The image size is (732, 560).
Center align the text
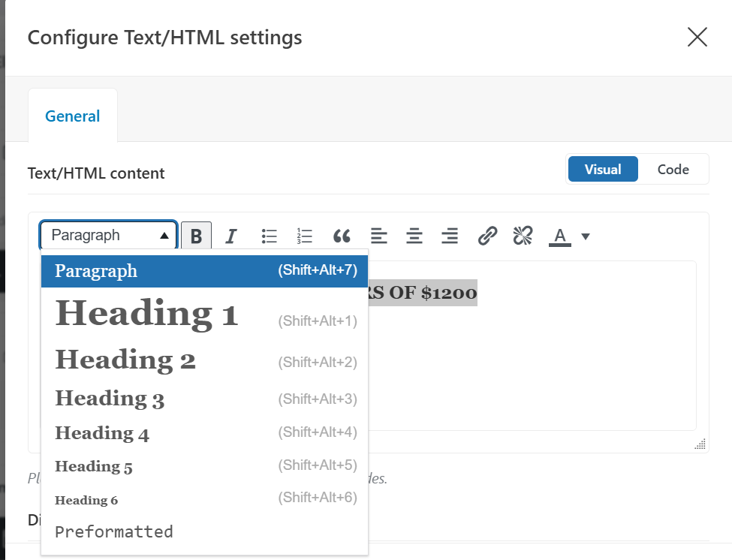point(414,236)
